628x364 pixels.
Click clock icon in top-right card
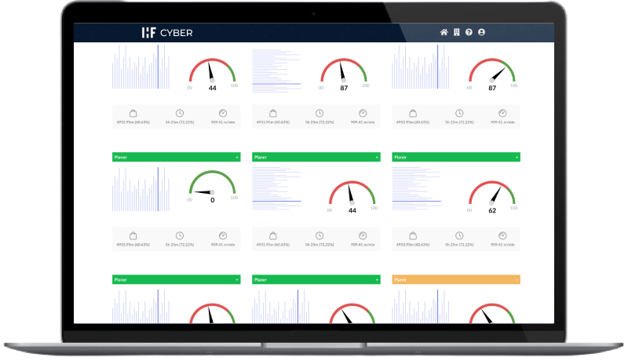[459, 113]
